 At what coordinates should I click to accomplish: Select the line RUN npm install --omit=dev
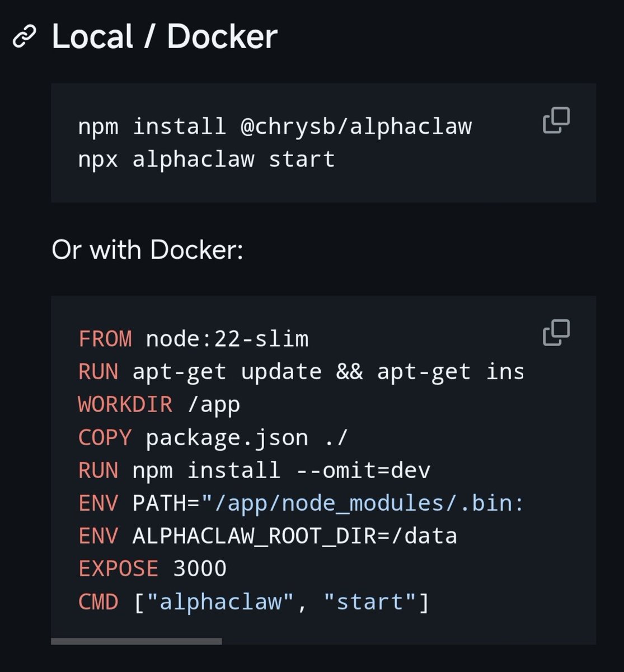tap(254, 470)
